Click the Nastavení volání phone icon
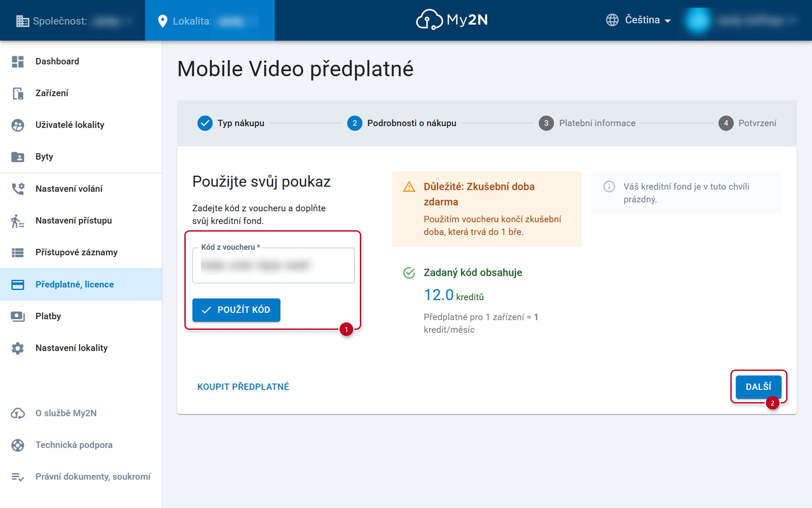Image resolution: width=812 pixels, height=508 pixels. [18, 188]
